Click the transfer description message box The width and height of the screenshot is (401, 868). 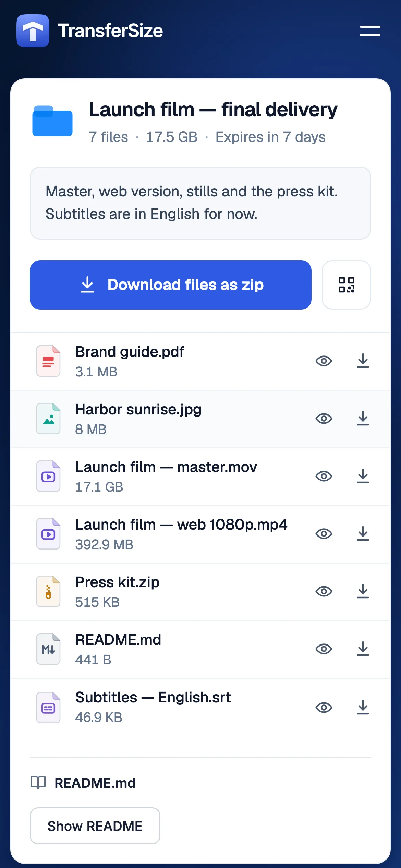[200, 203]
